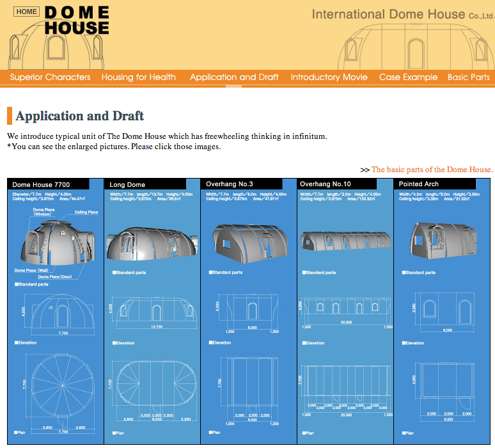Viewport: 495px width, 448px height.
Task: Click the Plan label under Pointed Arch
Action: tap(407, 433)
